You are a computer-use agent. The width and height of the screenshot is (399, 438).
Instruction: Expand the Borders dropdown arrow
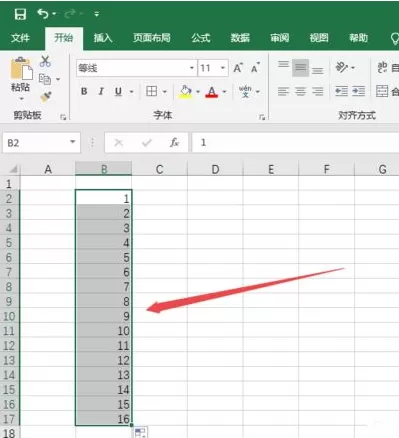[x=165, y=92]
